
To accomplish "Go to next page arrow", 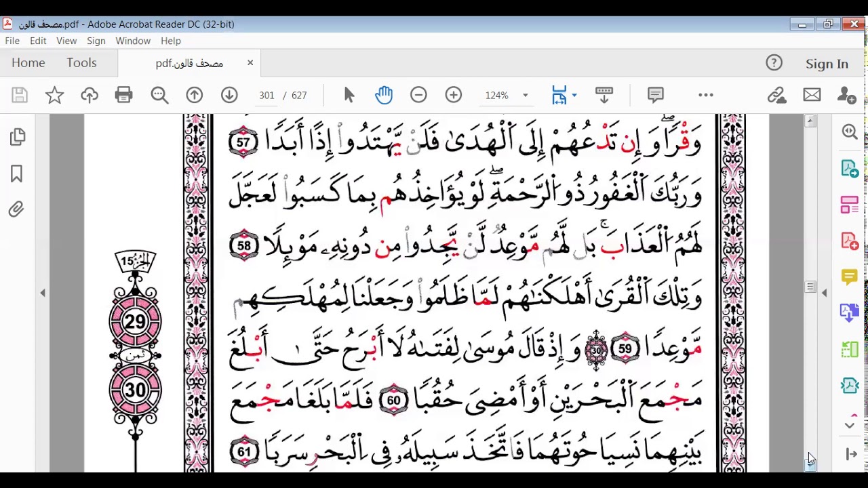I will (x=229, y=96).
